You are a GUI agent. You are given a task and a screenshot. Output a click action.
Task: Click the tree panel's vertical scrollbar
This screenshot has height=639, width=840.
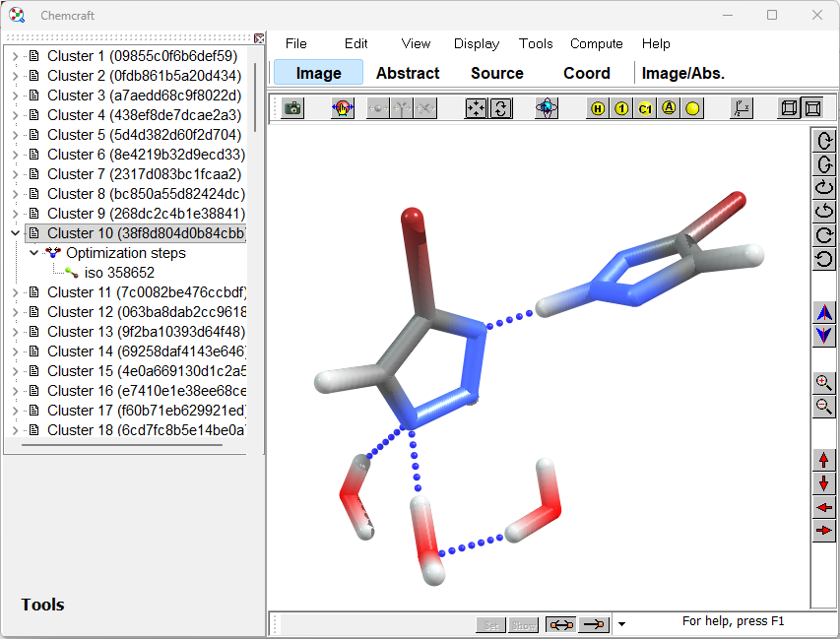pyautogui.click(x=255, y=96)
